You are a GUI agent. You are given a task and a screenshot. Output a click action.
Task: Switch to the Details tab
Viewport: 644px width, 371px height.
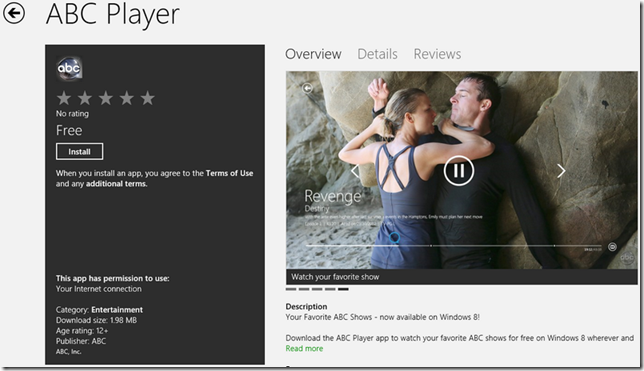[x=377, y=54]
